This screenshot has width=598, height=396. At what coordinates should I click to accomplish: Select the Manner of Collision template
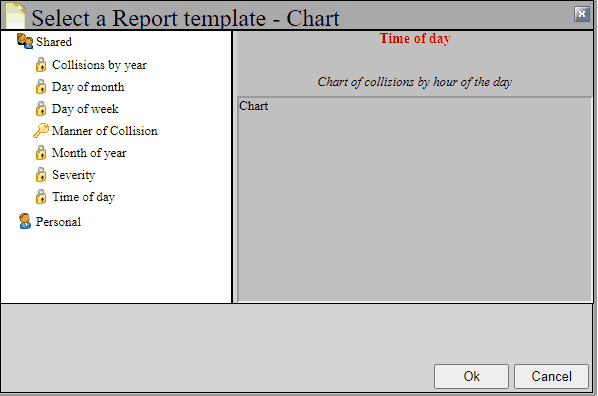click(x=104, y=131)
